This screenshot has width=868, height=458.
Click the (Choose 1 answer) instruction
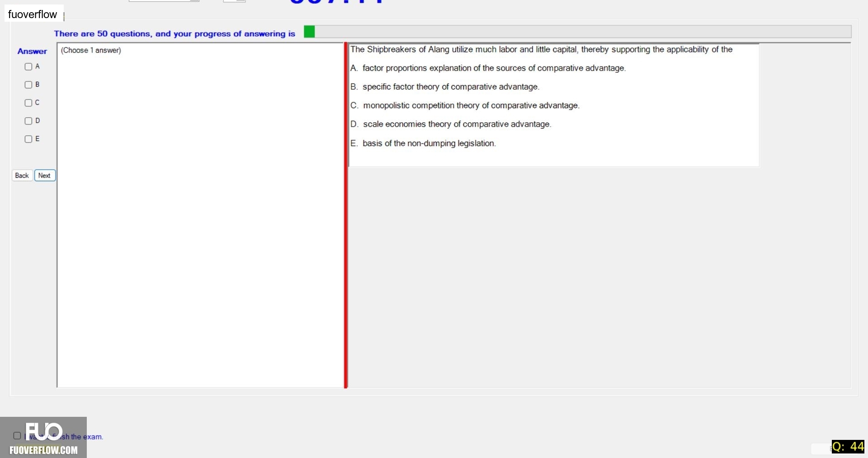pyautogui.click(x=91, y=50)
